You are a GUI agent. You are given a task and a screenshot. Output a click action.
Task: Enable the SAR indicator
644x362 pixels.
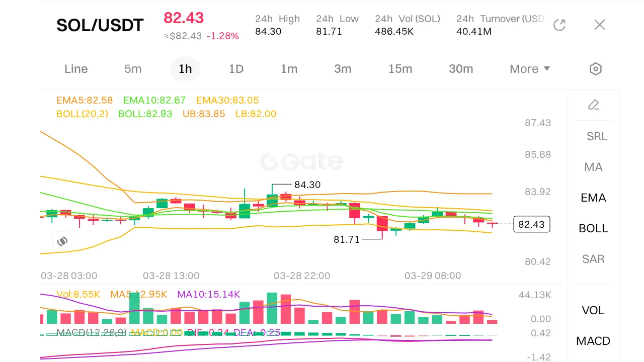pyautogui.click(x=594, y=259)
